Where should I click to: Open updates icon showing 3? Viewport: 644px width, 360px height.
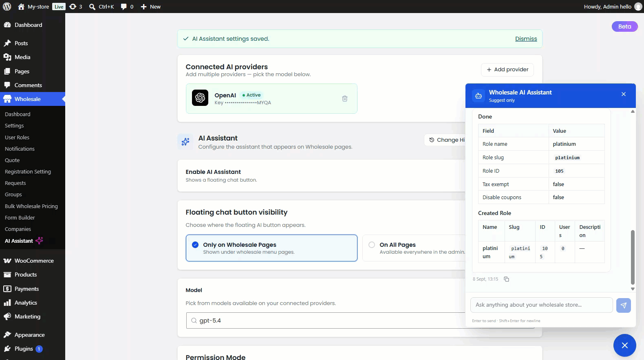76,7
